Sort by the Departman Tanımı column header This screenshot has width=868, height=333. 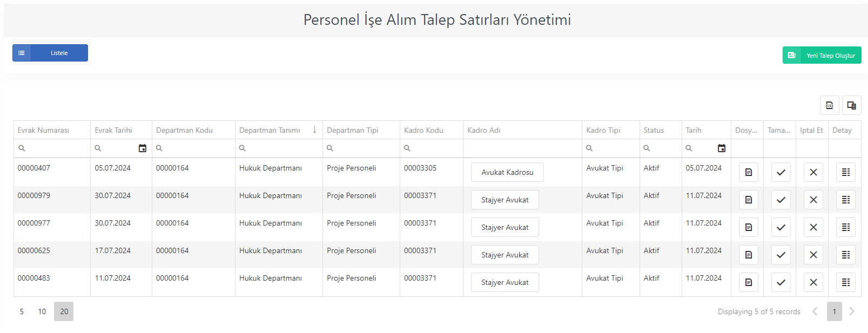[279, 130]
